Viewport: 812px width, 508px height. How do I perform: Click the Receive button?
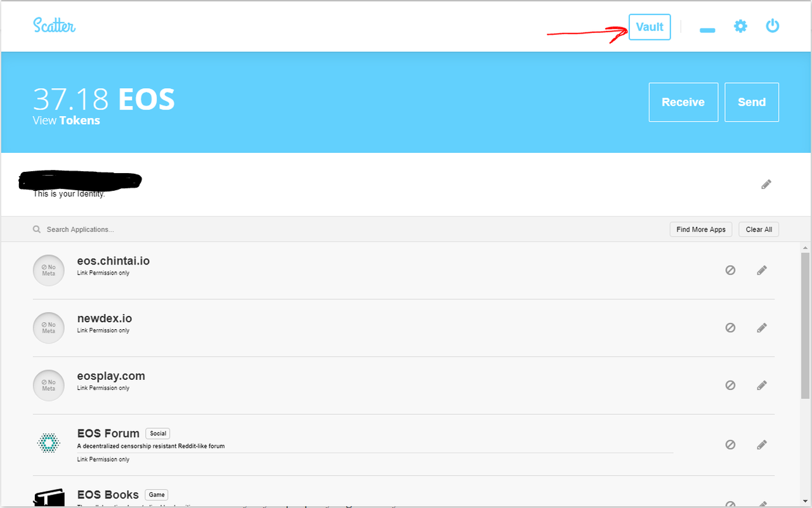pyautogui.click(x=683, y=102)
